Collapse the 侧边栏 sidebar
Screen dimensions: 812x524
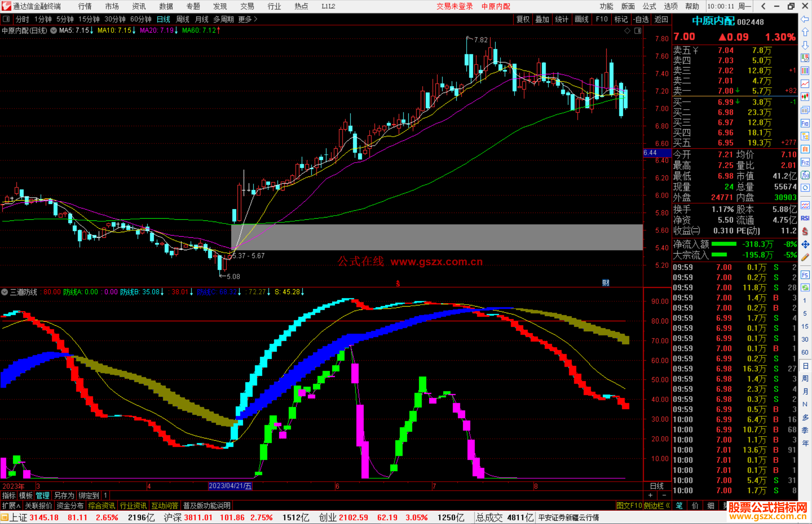click(x=657, y=506)
